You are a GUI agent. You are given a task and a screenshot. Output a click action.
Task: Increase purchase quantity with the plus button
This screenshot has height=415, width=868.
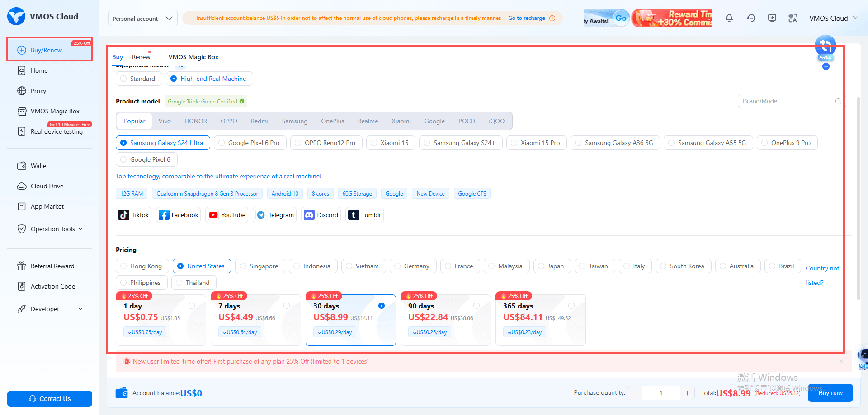(x=687, y=393)
